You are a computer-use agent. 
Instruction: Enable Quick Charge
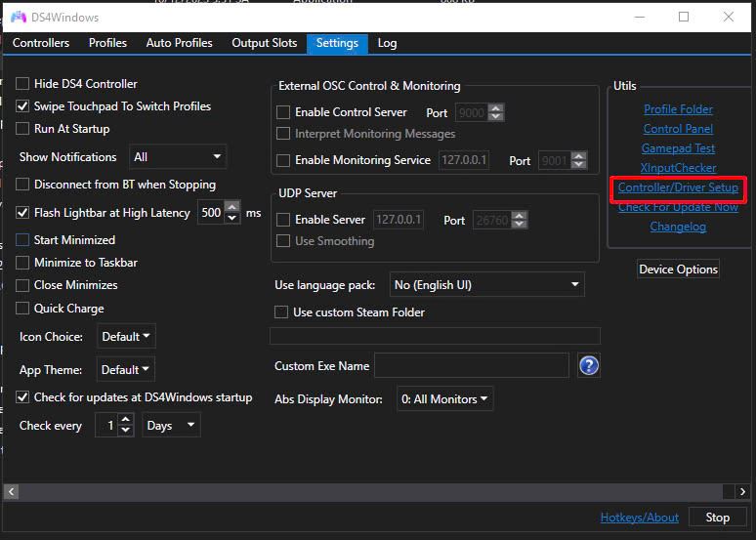pos(22,309)
